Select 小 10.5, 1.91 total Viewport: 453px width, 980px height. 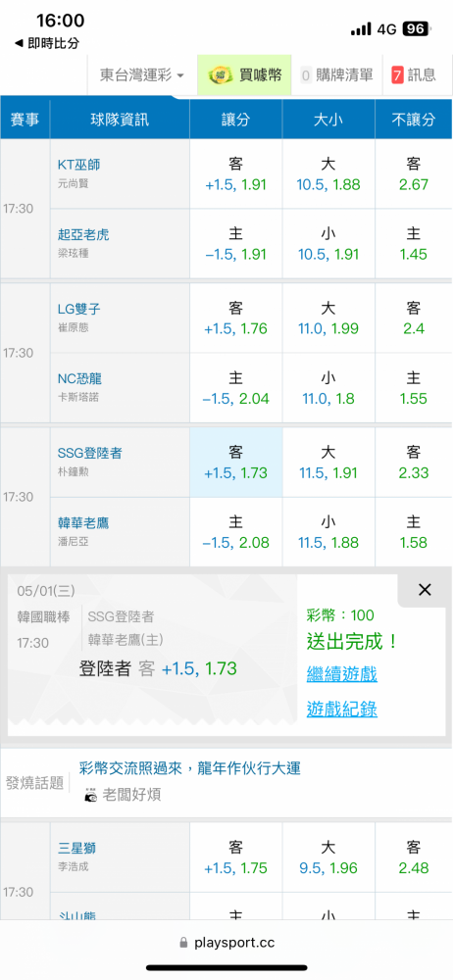point(328,244)
